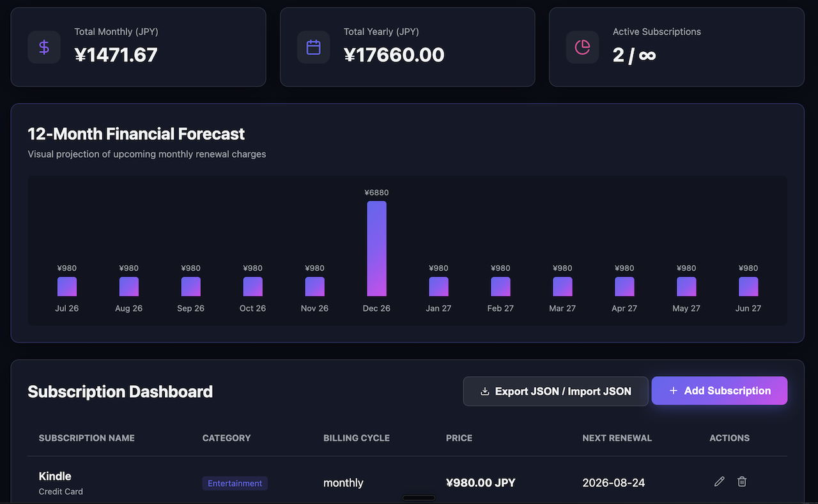Click the Category column header
Viewport: 818px width, 504px height.
[227, 438]
